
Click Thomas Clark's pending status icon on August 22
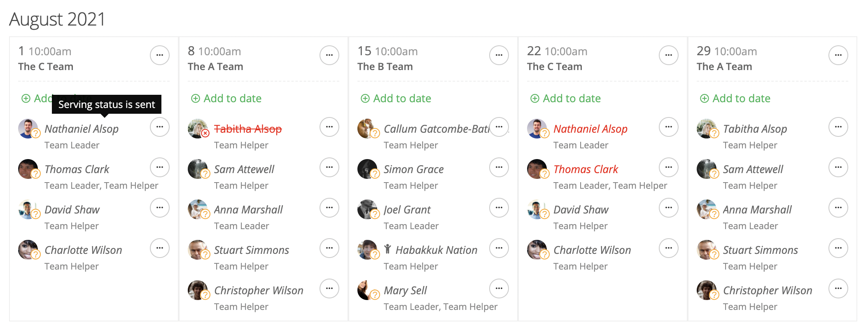coord(544,174)
